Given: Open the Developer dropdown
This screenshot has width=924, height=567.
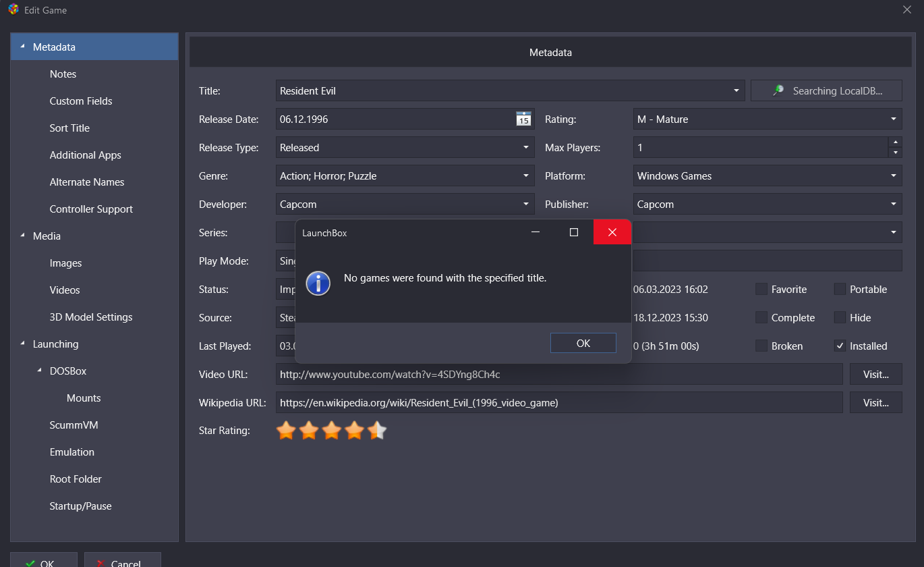Looking at the screenshot, I should (526, 204).
